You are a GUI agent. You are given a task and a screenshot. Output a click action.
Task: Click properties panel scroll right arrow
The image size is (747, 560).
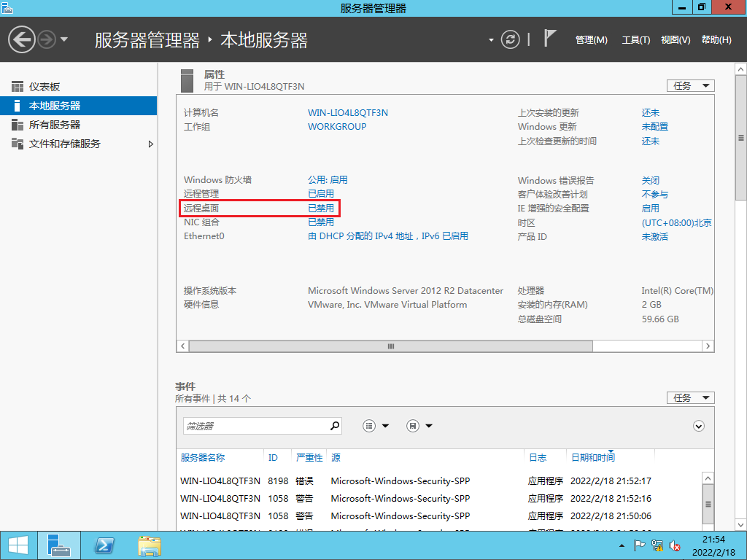click(x=708, y=346)
